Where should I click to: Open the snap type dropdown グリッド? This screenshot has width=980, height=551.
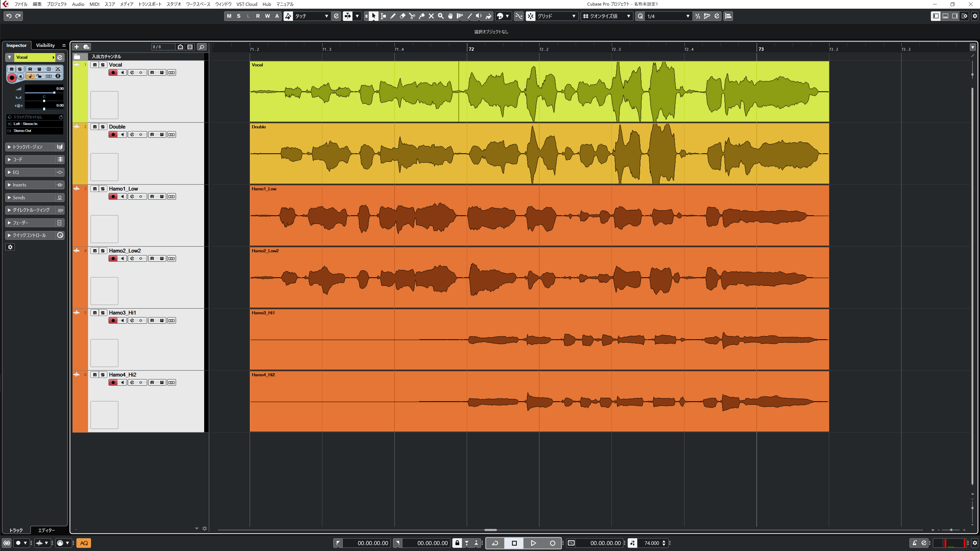pyautogui.click(x=557, y=16)
